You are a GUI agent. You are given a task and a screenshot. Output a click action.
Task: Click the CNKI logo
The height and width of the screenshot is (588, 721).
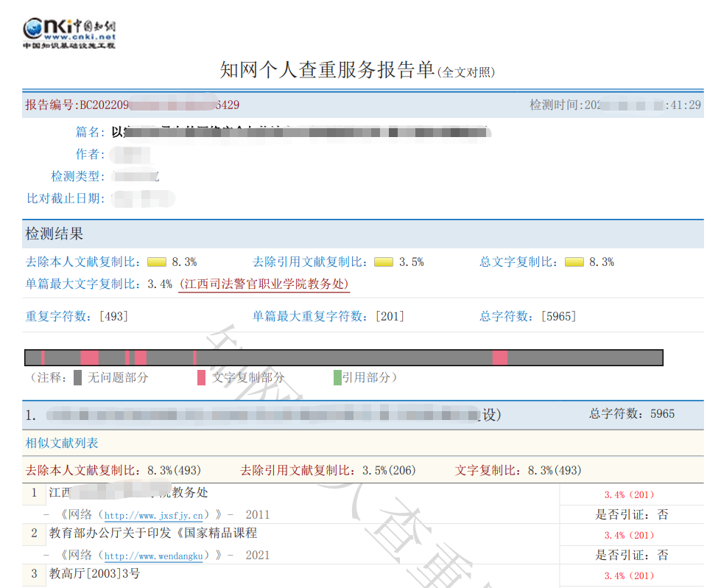coord(69,33)
